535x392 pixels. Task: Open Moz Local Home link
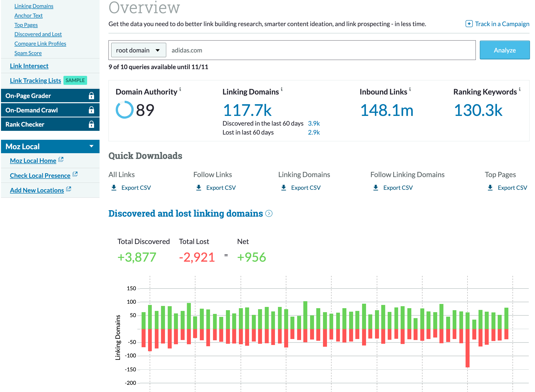[x=33, y=161]
